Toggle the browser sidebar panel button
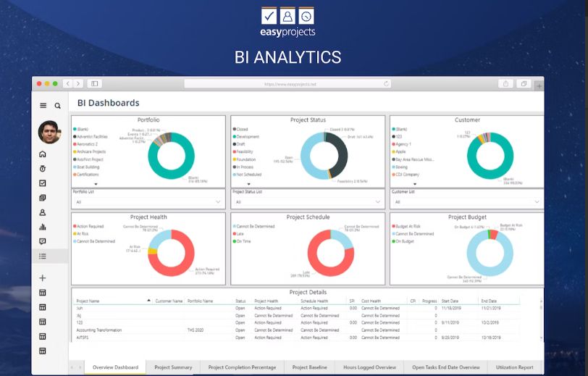Screen dimensions: 588x376 (94, 83)
